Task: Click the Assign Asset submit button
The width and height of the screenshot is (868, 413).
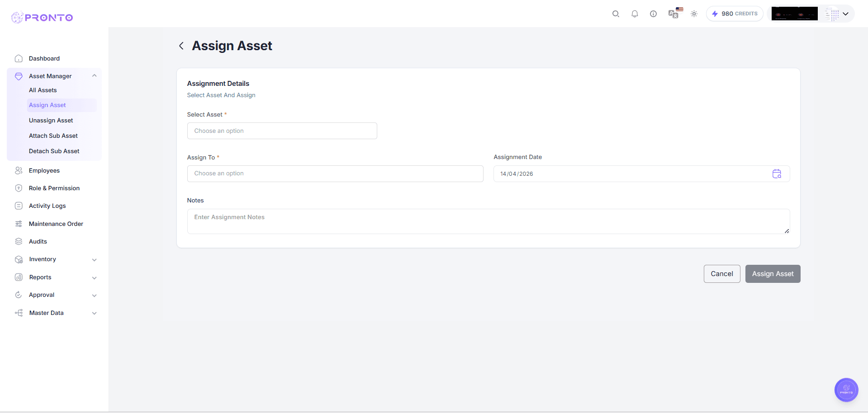Action: click(x=773, y=273)
